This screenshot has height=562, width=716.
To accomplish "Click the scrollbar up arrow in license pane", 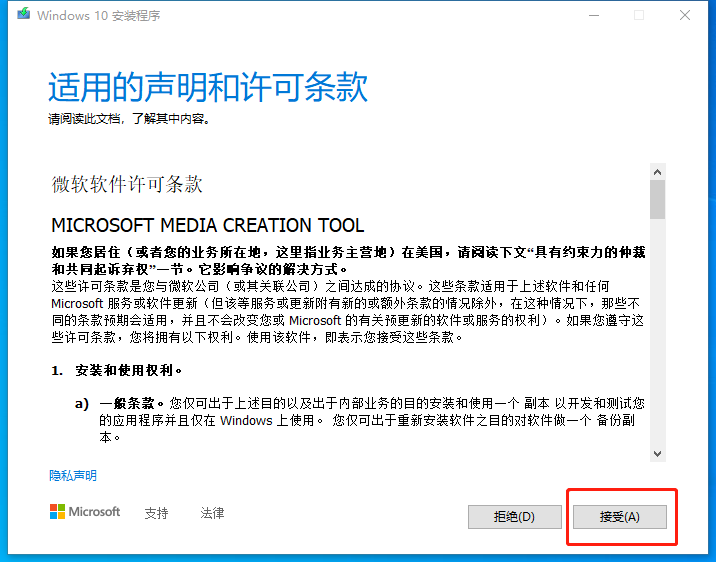I will 657,172.
